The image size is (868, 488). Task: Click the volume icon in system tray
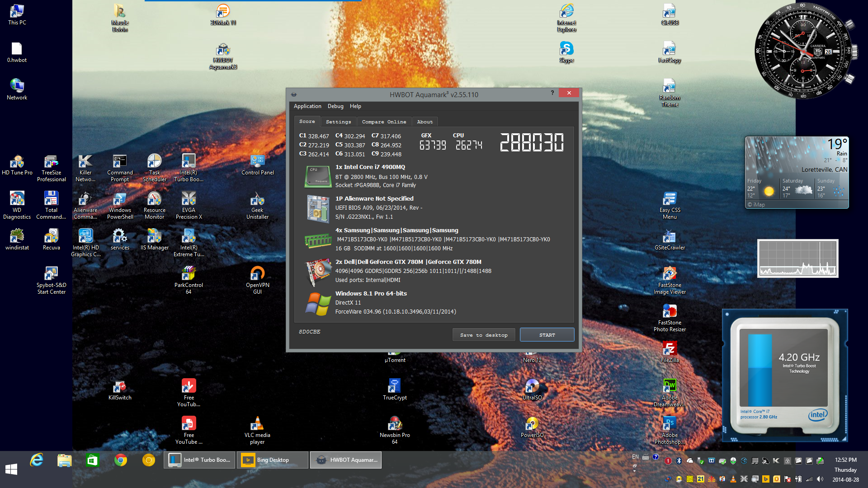pyautogui.click(x=820, y=479)
